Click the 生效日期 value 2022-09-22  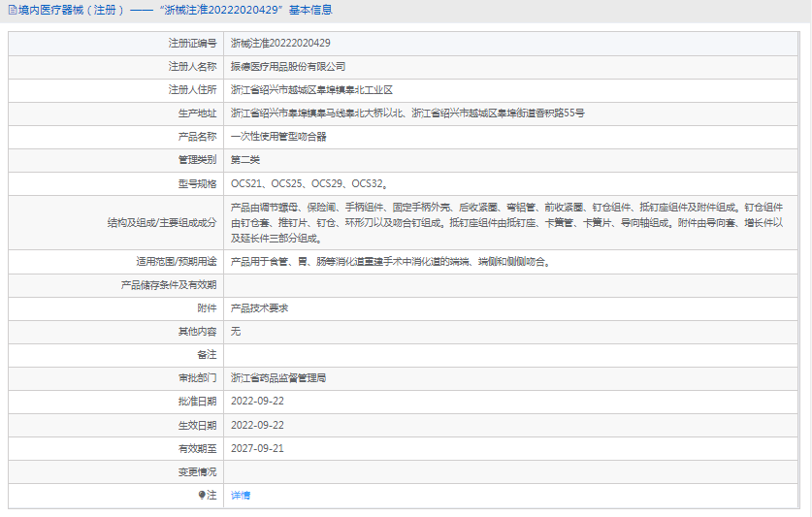pyautogui.click(x=257, y=425)
